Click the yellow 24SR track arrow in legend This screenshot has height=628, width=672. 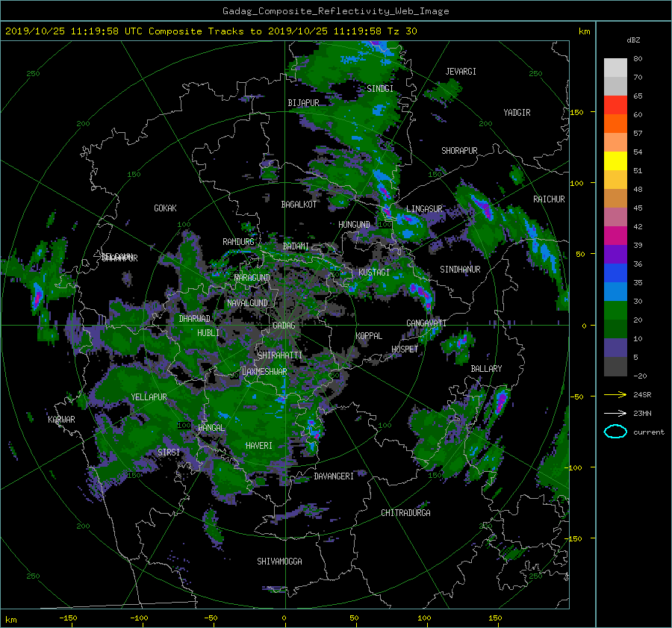coord(615,394)
